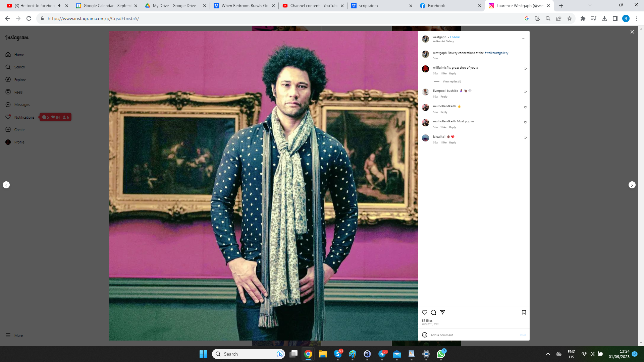Switch to the Google Calendar tab
Viewport: 644px width, 362px height.
pos(106,6)
